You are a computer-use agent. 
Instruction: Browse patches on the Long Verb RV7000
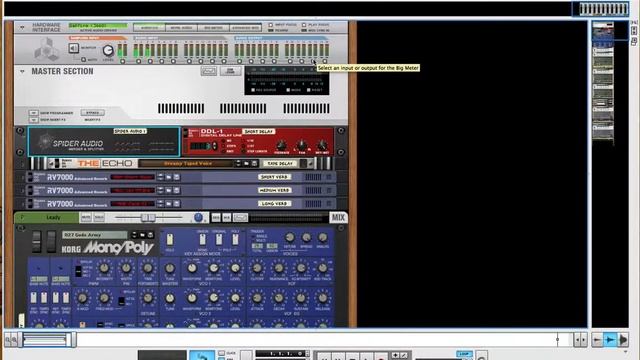click(168, 204)
